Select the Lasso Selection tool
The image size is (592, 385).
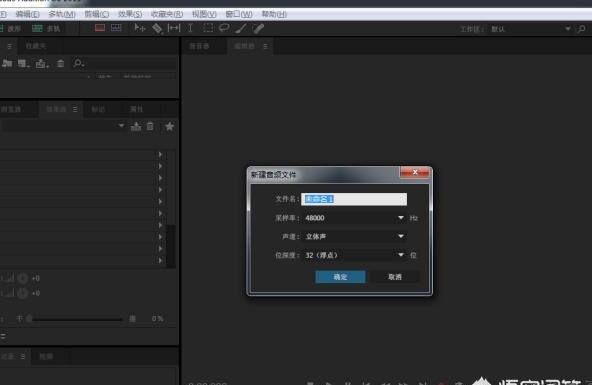click(224, 28)
